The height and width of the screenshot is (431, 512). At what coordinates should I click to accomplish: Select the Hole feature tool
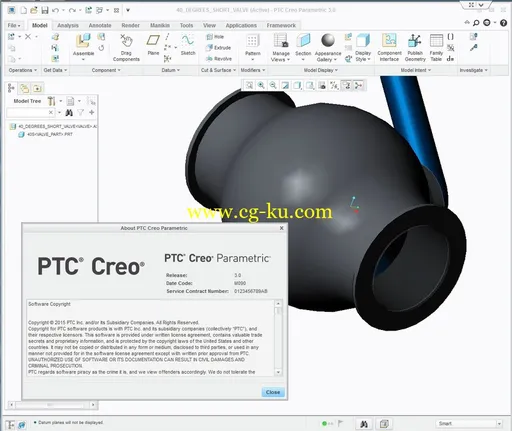pos(215,37)
